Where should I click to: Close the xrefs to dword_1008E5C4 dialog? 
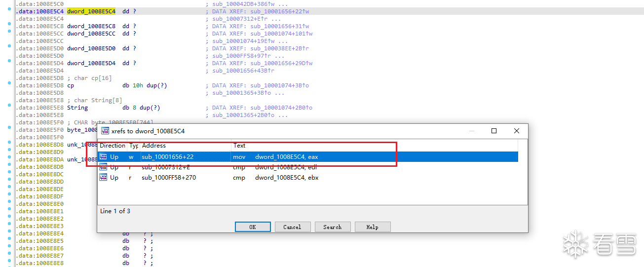coord(516,131)
